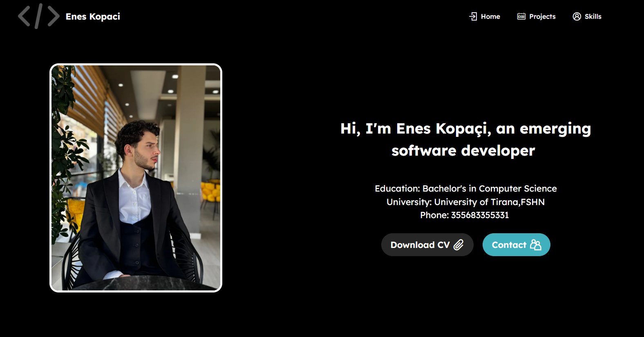Click the word "emerging" in the headline
644x337 pixels.
[555, 129]
